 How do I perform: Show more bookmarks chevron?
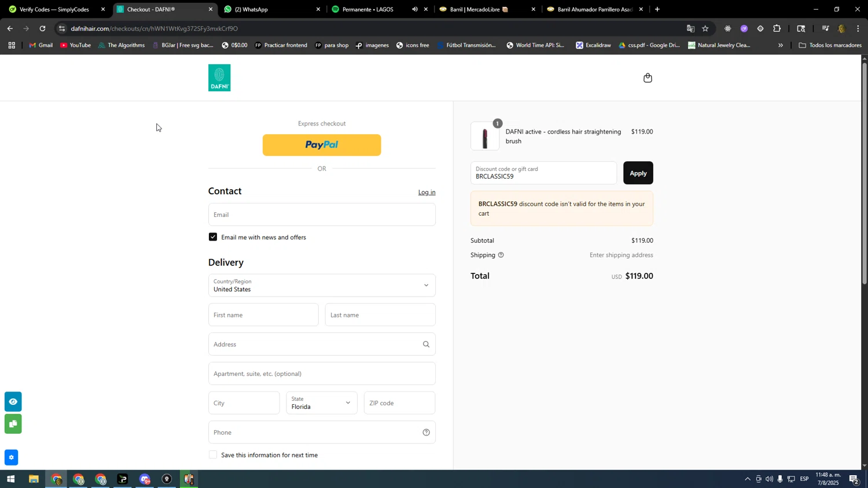click(x=781, y=45)
